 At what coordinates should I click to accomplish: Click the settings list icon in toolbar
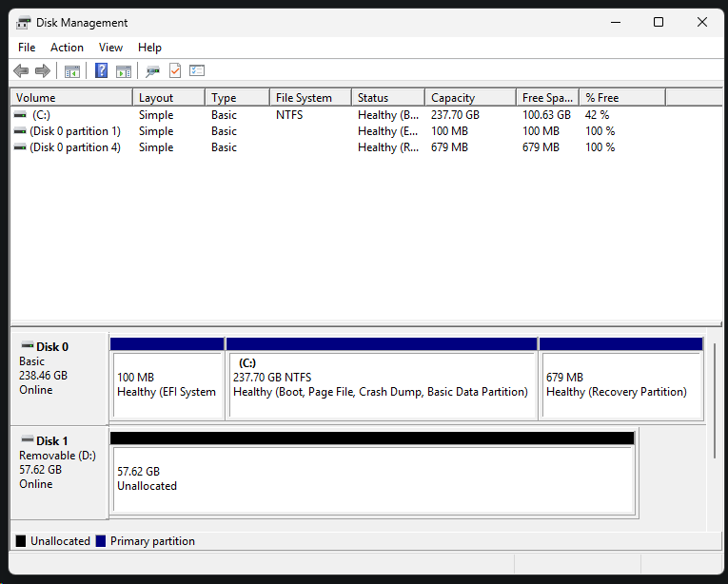[x=197, y=71]
